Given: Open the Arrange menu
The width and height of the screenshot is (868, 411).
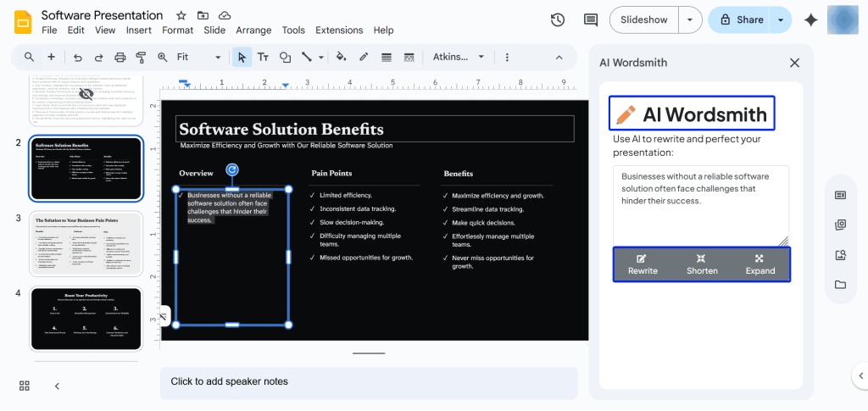Looking at the screenshot, I should pyautogui.click(x=253, y=31).
